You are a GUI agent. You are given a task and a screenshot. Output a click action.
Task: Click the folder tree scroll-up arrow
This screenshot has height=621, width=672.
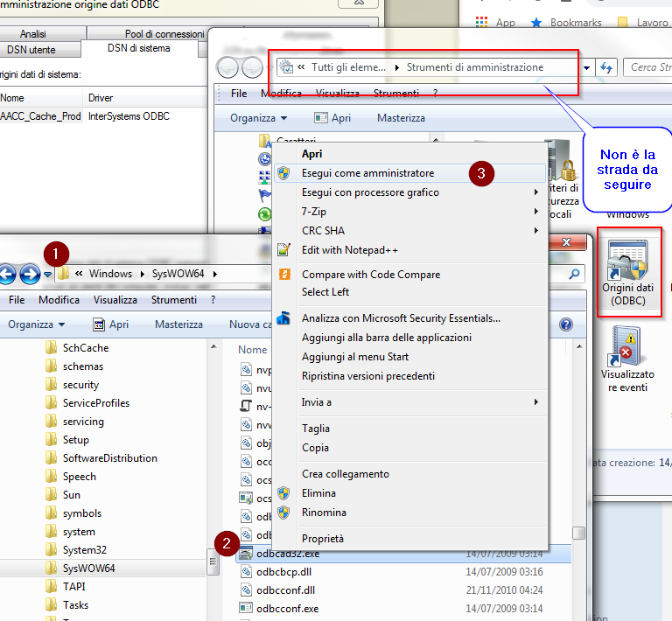tap(213, 346)
